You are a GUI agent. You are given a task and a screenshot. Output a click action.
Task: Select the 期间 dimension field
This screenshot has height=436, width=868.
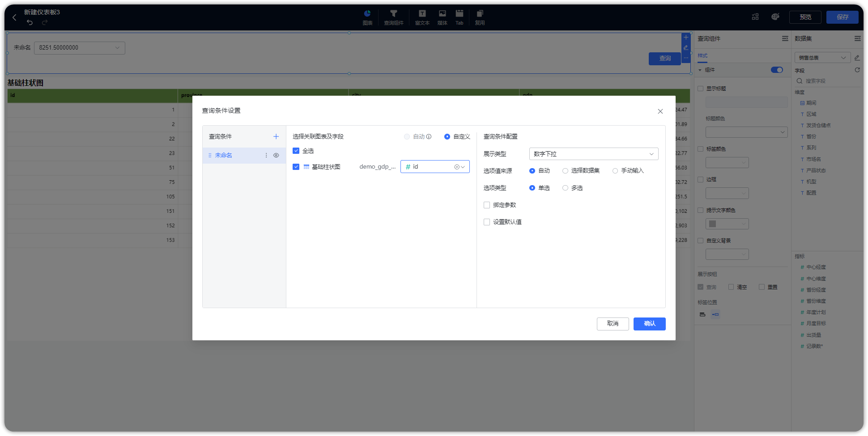(x=811, y=103)
